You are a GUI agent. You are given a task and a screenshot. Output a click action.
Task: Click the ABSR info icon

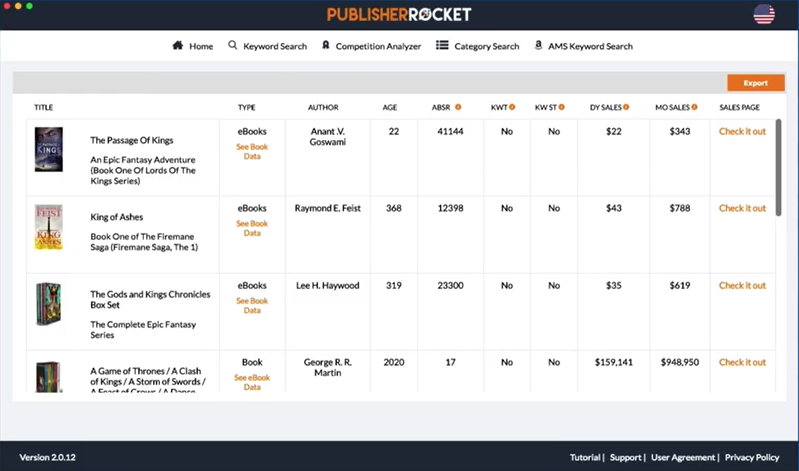[x=458, y=107]
